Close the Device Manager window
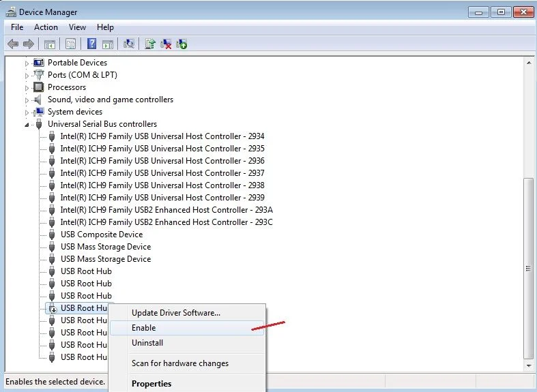The width and height of the screenshot is (537, 392). [523, 12]
